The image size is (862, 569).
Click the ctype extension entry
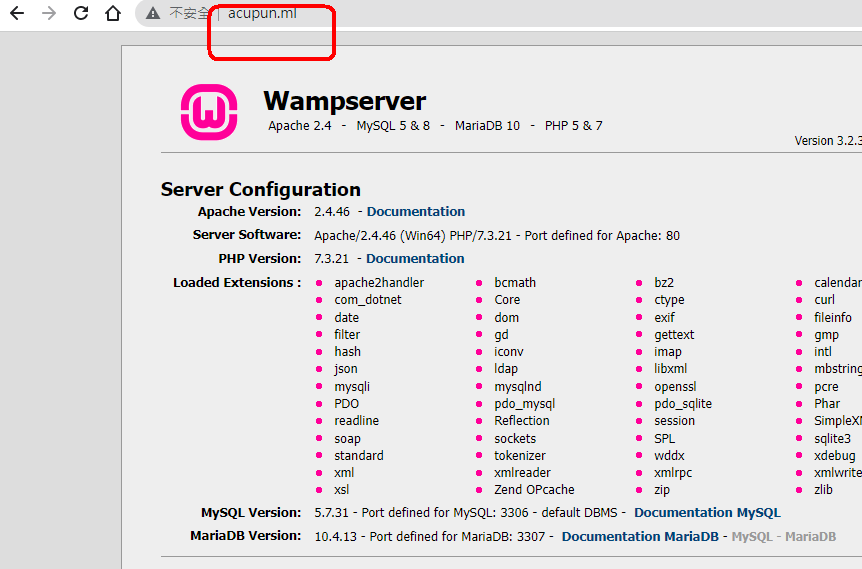[669, 300]
